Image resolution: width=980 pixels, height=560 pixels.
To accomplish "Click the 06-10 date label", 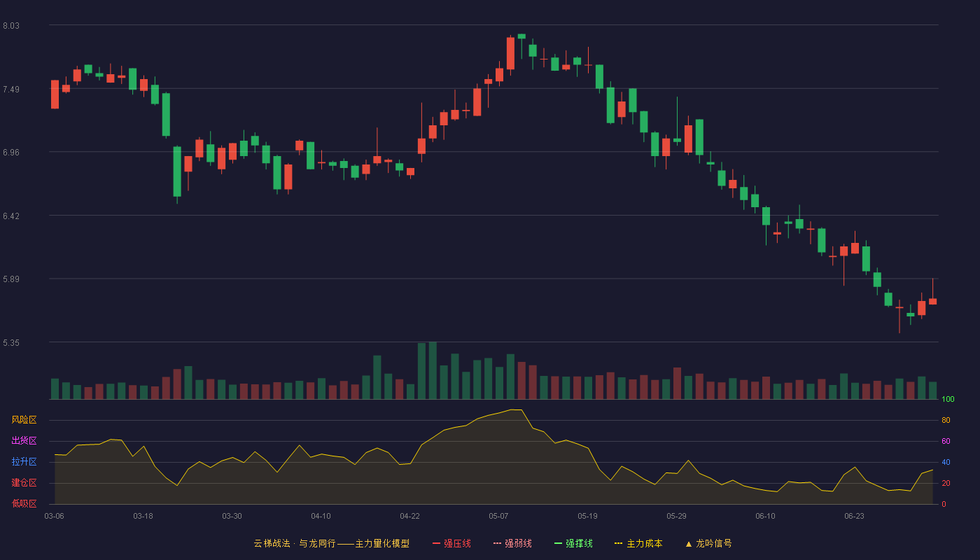I will point(765,516).
